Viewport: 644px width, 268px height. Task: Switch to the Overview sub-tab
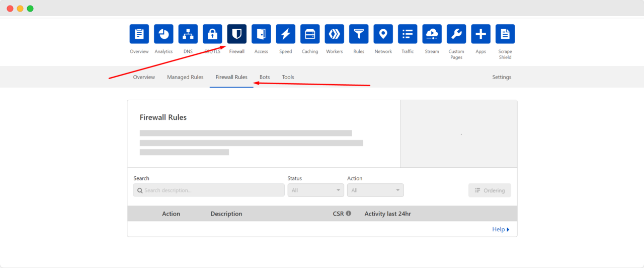(x=144, y=77)
